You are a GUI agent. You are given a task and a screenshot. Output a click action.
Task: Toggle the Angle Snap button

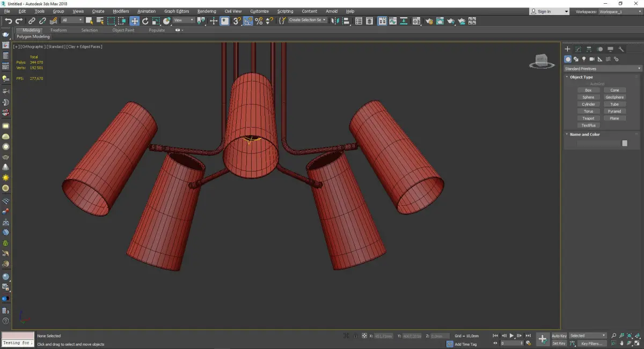[248, 21]
